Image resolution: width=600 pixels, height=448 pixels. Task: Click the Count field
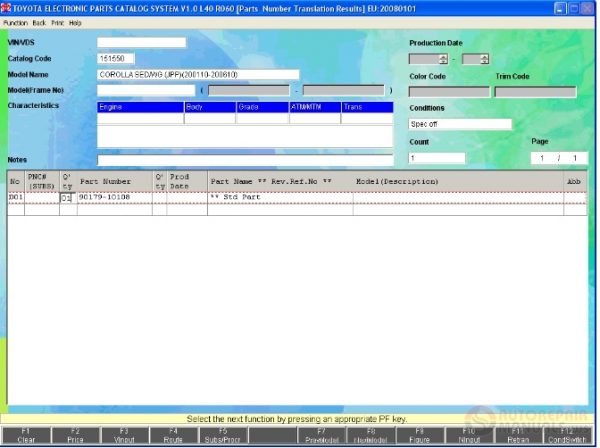[x=437, y=158]
